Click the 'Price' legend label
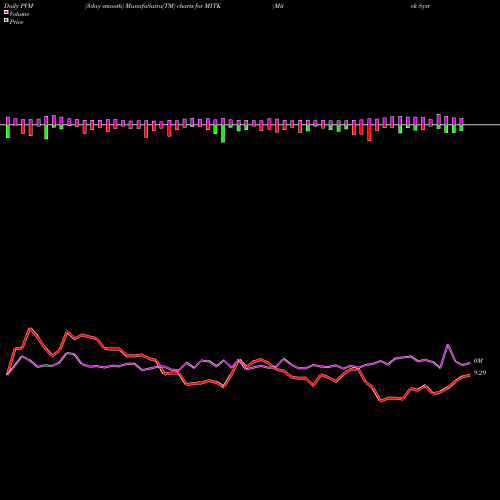Screen dimensions: 500x500 (16, 22)
